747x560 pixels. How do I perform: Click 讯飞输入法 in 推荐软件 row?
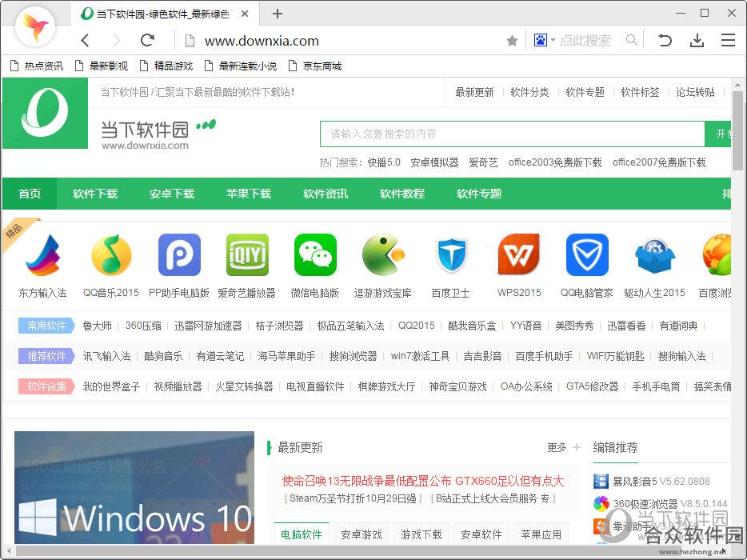pos(106,356)
